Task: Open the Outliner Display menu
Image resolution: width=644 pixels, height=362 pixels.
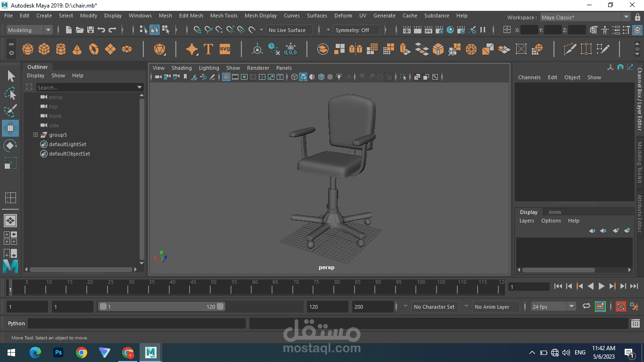Action: pos(35,75)
